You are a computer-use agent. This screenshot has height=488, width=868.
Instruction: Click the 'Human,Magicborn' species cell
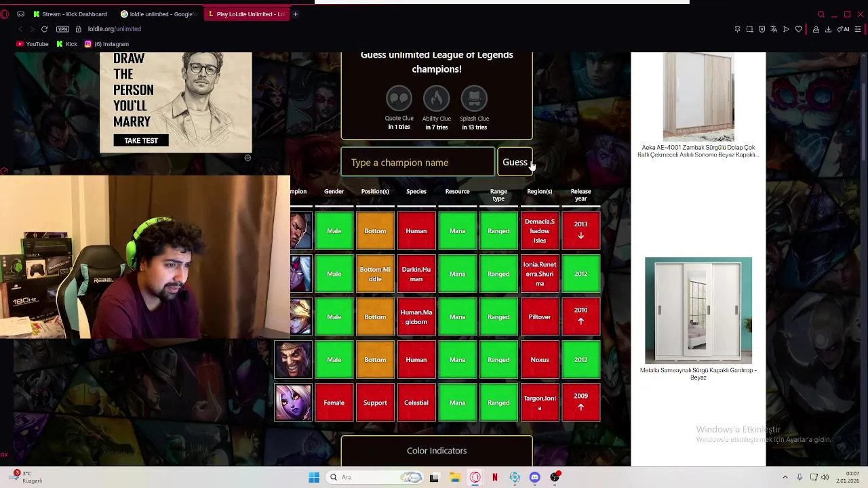tap(416, 317)
